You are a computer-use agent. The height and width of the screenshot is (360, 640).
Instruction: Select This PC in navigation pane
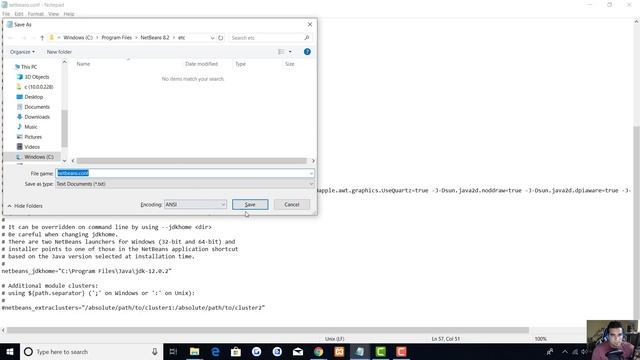click(29, 67)
